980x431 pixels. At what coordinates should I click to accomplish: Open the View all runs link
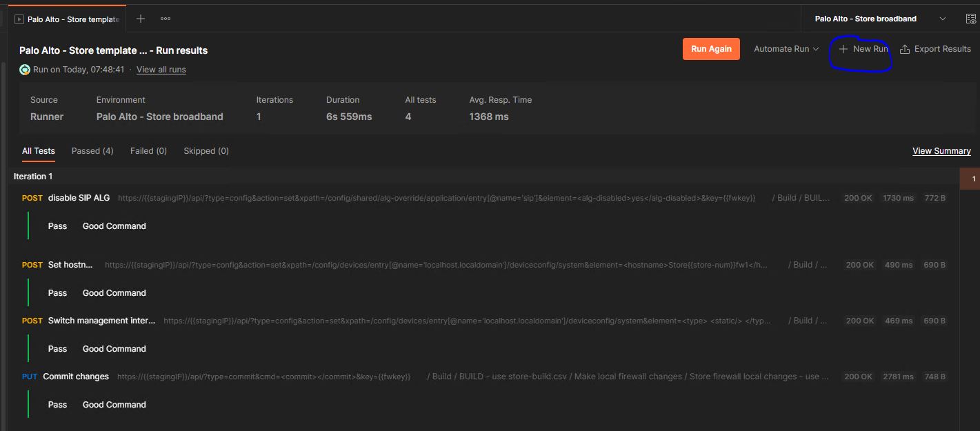pos(161,69)
